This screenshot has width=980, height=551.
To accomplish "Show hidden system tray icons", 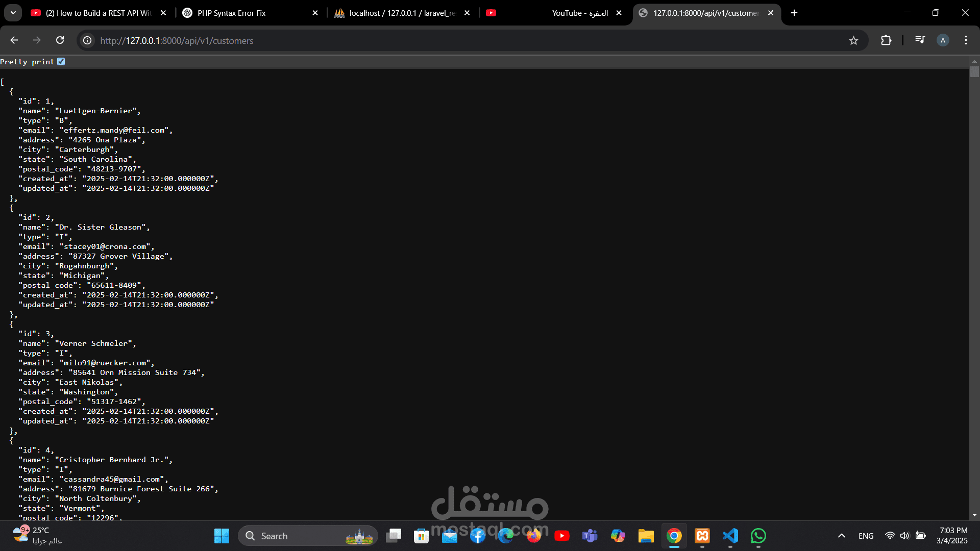I will click(x=842, y=536).
